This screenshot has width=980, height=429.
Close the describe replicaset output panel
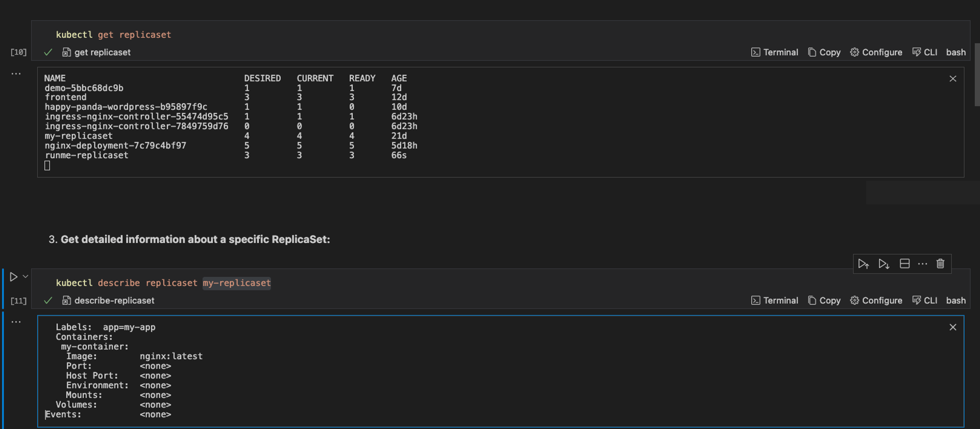point(953,327)
